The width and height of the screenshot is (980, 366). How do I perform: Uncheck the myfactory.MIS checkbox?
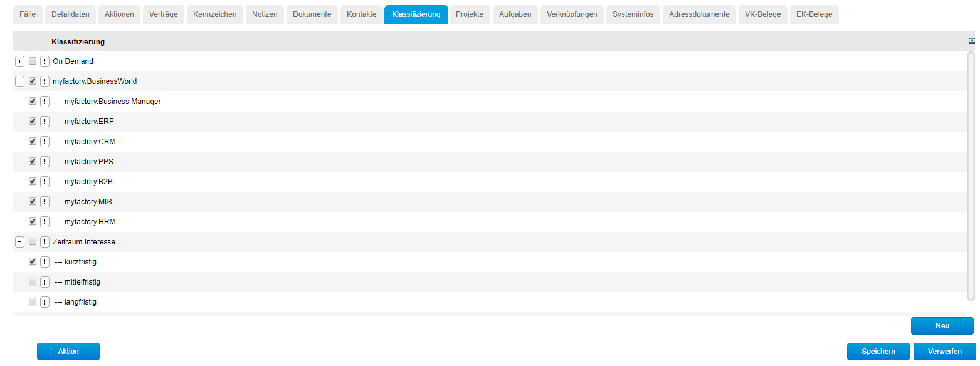tap(33, 201)
